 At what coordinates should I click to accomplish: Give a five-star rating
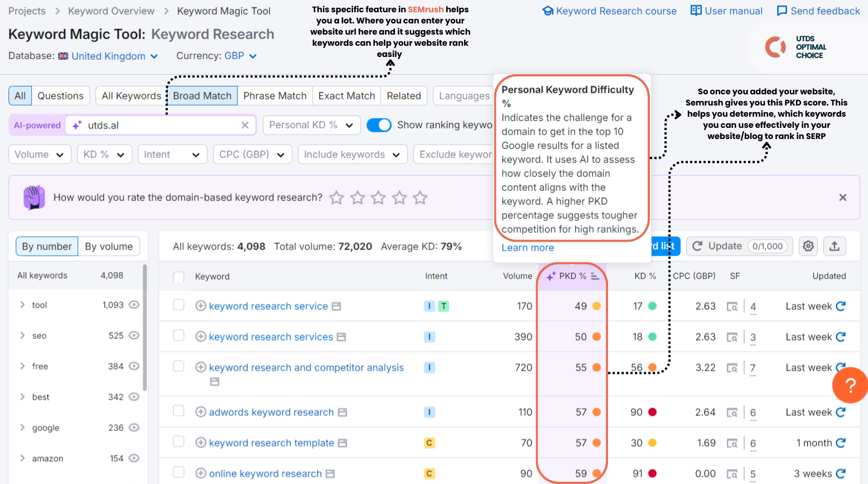point(420,198)
